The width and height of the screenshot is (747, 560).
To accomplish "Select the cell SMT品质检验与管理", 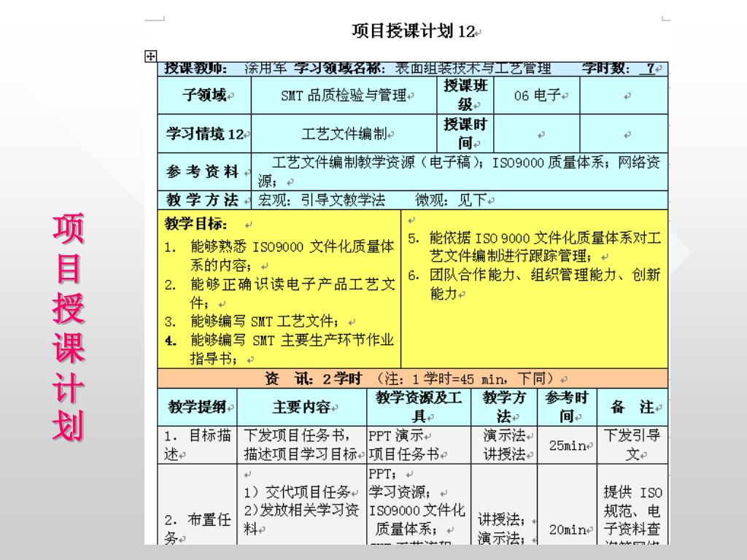I will coord(344,96).
